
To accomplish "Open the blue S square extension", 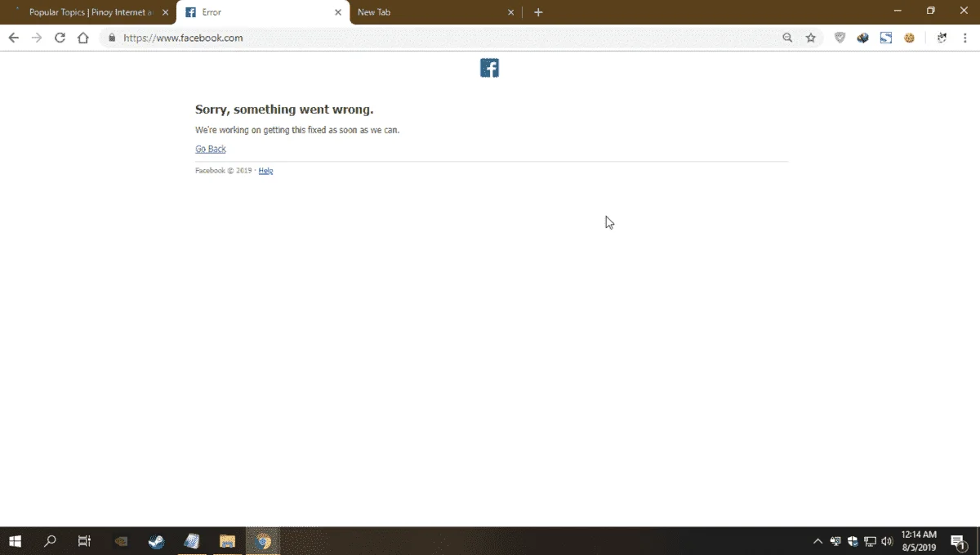I will tap(886, 38).
